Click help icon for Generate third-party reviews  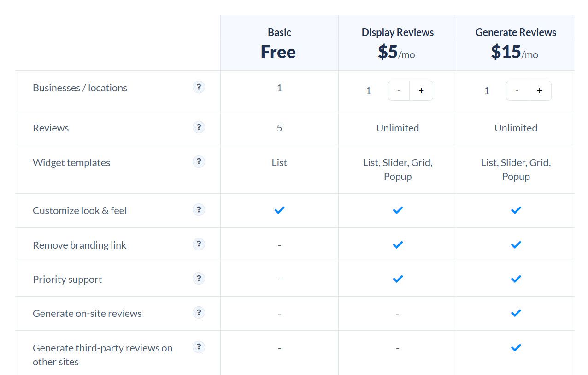199,347
